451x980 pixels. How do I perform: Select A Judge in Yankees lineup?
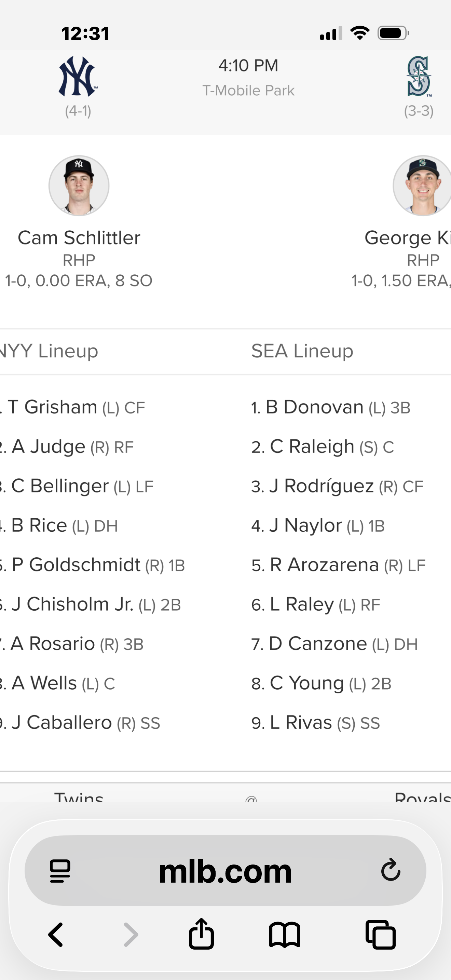click(x=48, y=447)
